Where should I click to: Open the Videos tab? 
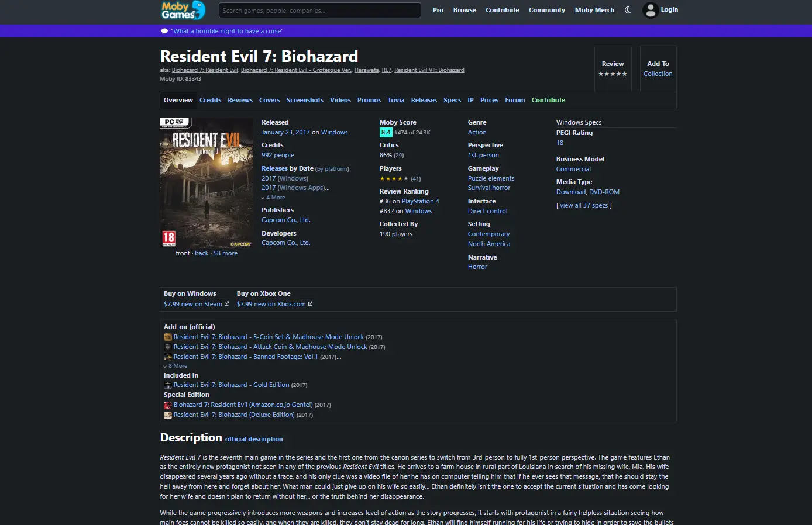340,100
